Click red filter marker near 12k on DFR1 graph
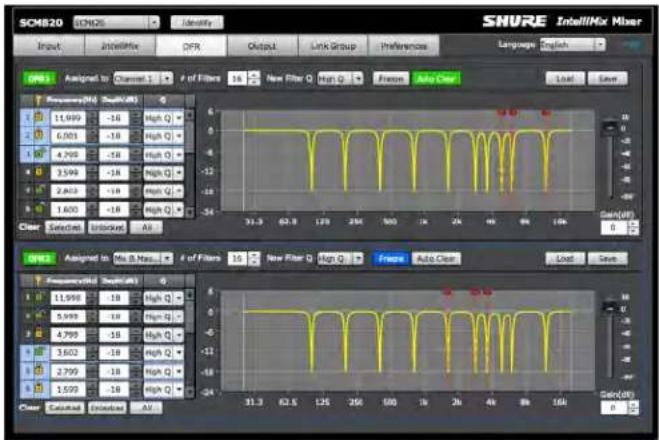The width and height of the screenshot is (659, 440). pyautogui.click(x=546, y=112)
